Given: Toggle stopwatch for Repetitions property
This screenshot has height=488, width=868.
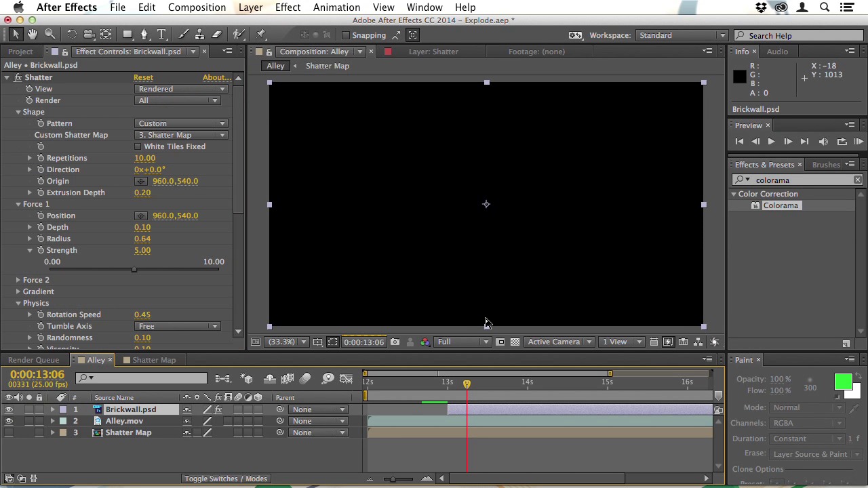Looking at the screenshot, I should [41, 158].
